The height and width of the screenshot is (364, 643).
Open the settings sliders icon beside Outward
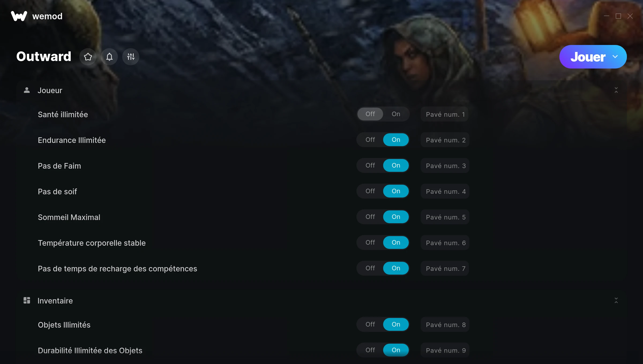coord(131,57)
